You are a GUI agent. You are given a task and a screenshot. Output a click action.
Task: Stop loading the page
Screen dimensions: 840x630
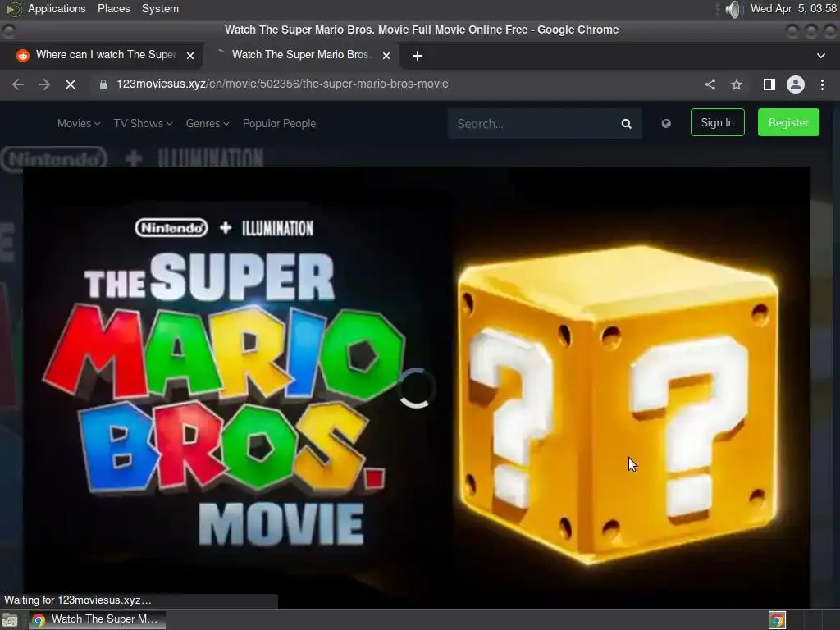[71, 84]
